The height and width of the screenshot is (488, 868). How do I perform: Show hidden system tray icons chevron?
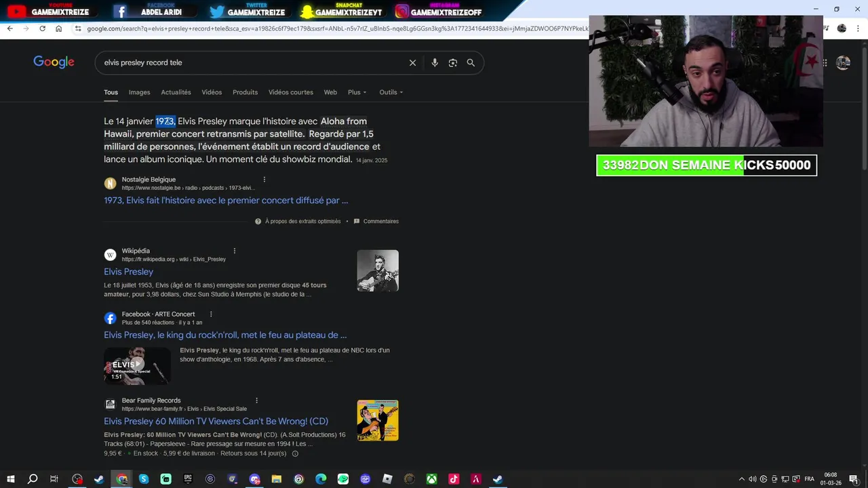tap(741, 479)
